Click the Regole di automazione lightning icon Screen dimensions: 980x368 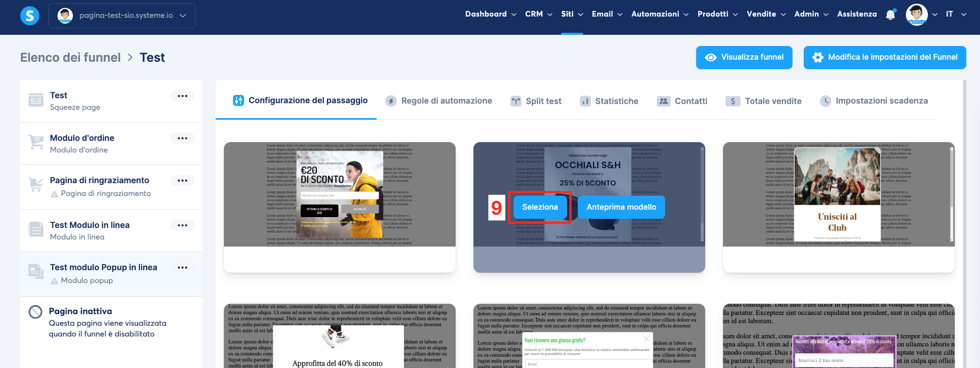[391, 101]
